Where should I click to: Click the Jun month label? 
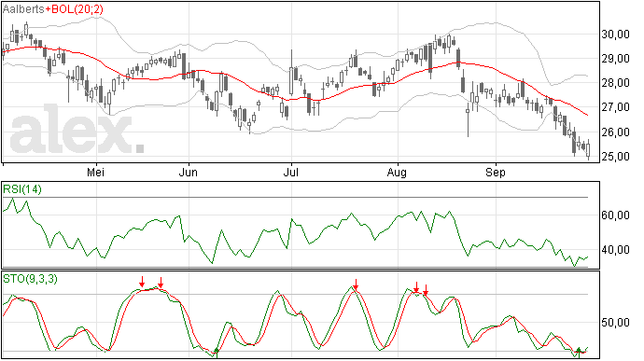pyautogui.click(x=189, y=172)
